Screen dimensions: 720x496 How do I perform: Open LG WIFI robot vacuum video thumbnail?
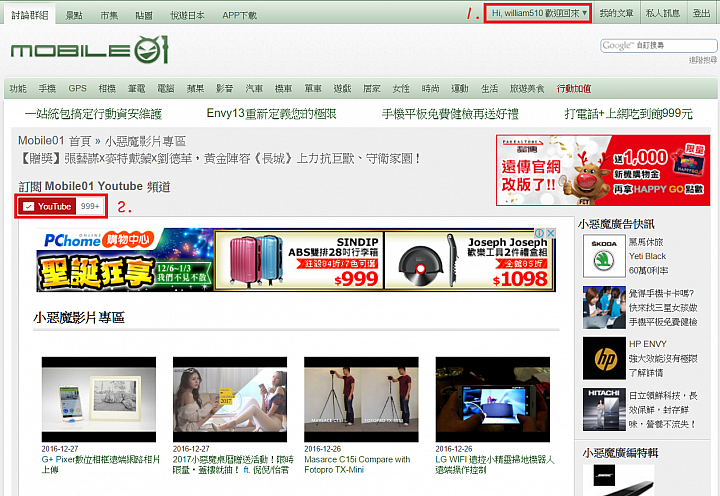(493, 400)
